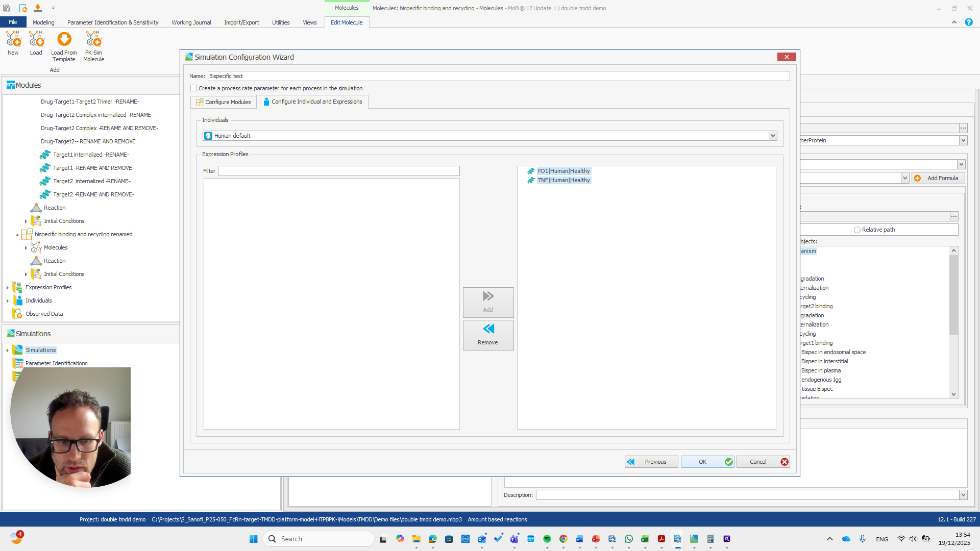Click the Add expression profile arrow button

(x=488, y=302)
